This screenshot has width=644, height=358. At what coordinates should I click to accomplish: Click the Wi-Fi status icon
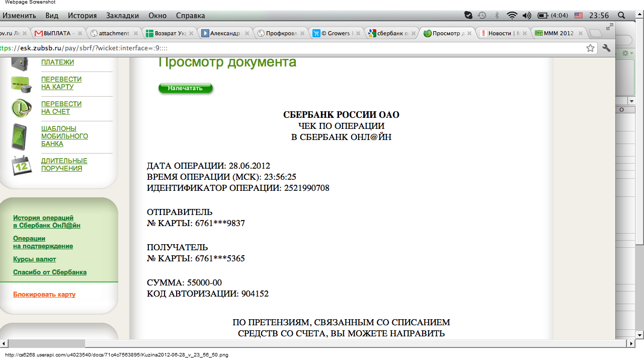click(x=512, y=16)
